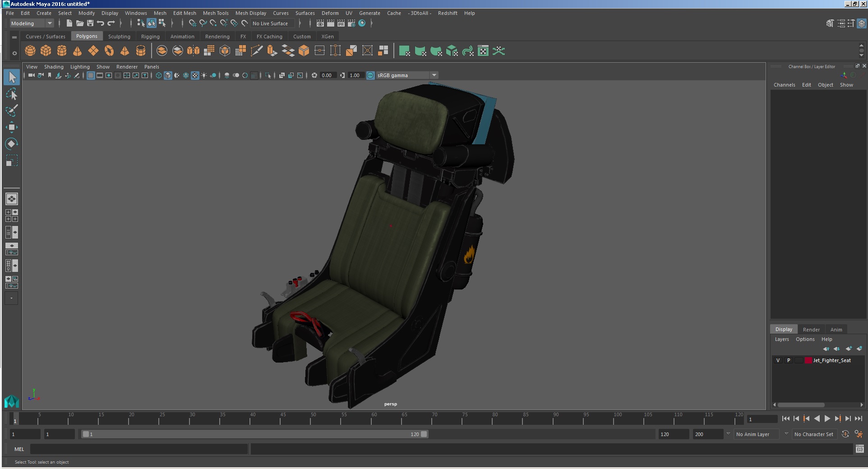Open the Mesh Tools menu
The image size is (868, 469).
click(x=216, y=13)
